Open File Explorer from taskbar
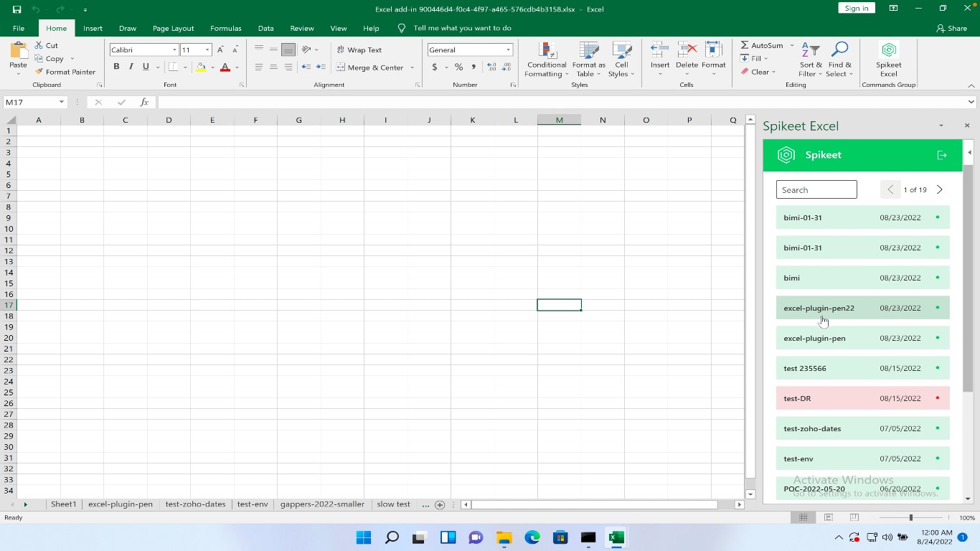This screenshot has width=980, height=551. click(504, 537)
